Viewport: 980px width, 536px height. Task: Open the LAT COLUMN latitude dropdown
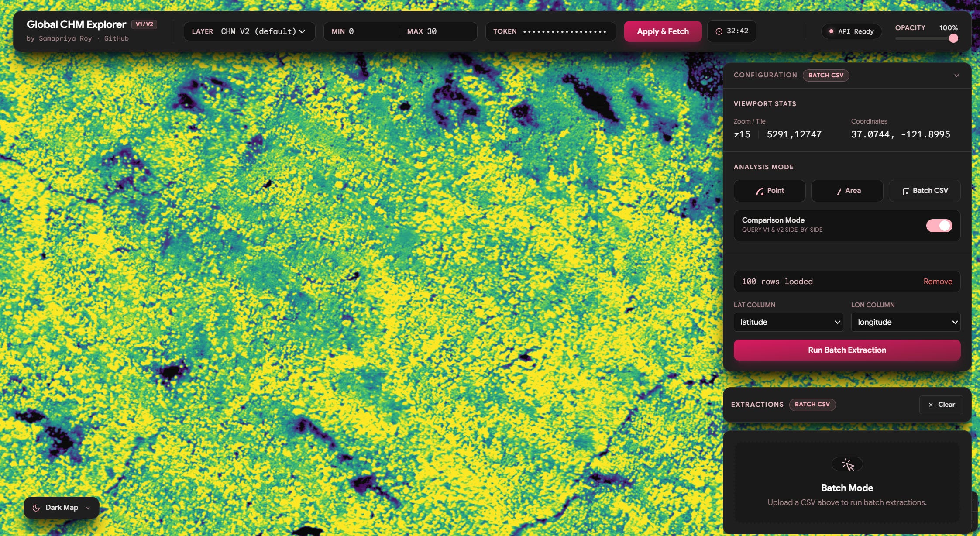pyautogui.click(x=788, y=322)
